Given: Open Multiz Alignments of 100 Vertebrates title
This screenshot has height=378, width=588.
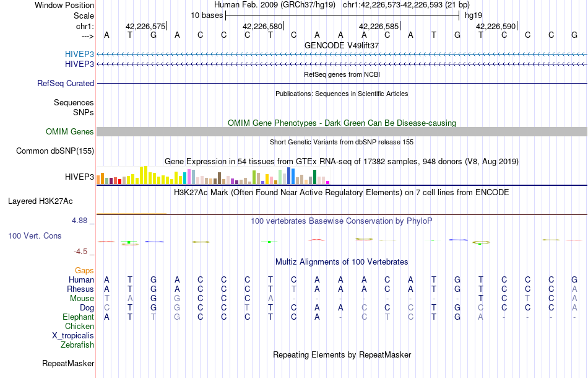Looking at the screenshot, I should point(342,262).
